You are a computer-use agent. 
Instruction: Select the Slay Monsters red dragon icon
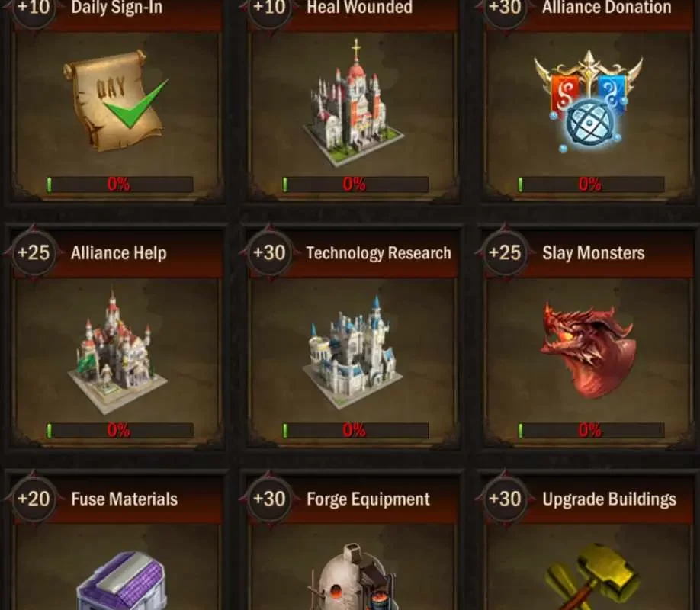pos(589,350)
